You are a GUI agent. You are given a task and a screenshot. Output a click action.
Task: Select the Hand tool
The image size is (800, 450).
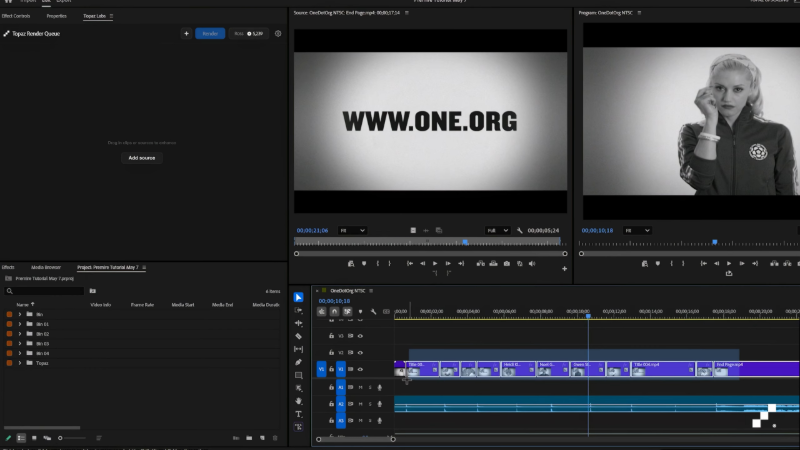[298, 401]
